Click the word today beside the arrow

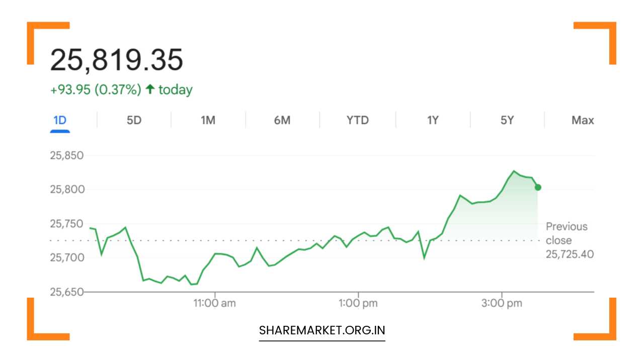176,90
